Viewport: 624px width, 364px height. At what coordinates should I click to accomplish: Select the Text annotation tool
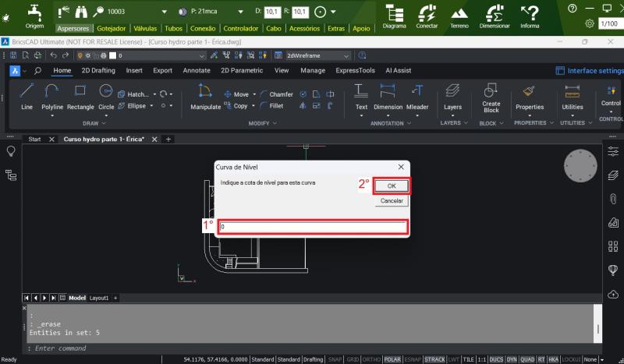coord(361,97)
